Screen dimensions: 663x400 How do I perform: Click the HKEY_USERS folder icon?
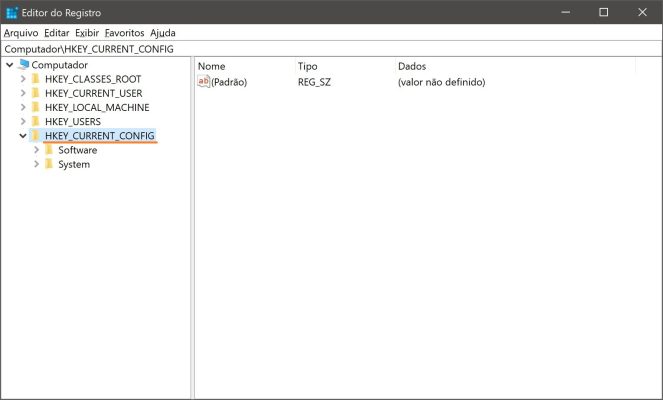point(36,121)
